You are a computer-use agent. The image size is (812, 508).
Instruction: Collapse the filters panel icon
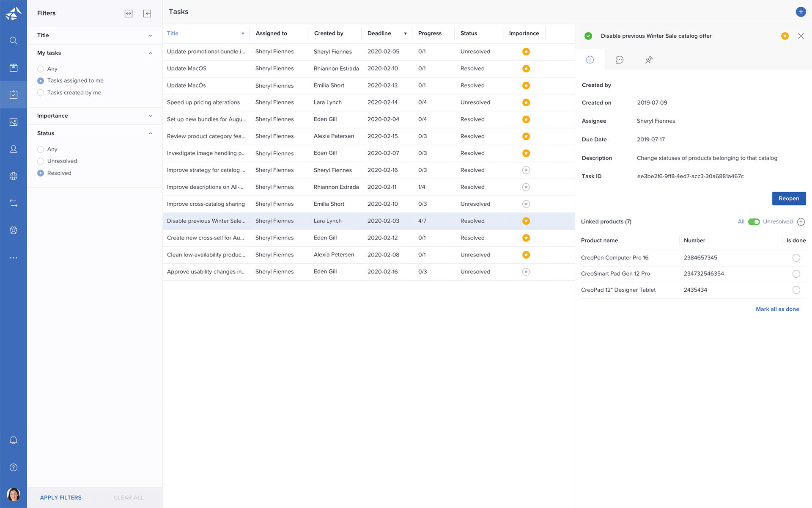click(x=147, y=14)
